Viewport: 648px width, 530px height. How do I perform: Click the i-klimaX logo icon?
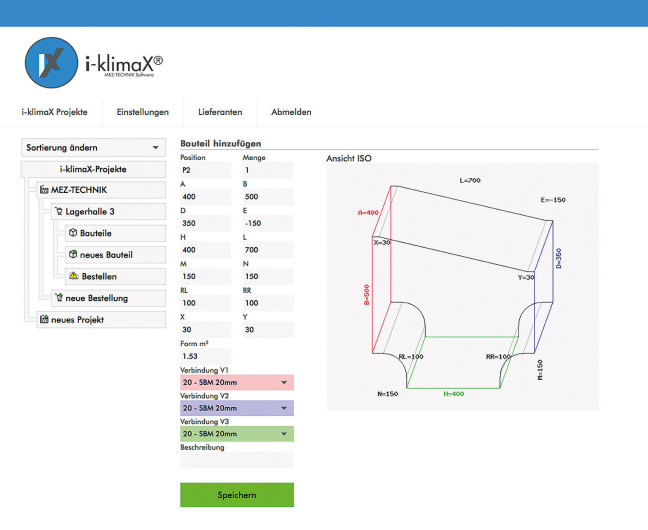[52, 63]
